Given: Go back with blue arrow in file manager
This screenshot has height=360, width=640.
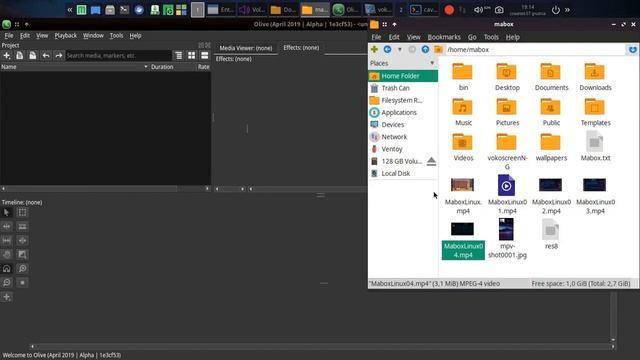Looking at the screenshot, I should click(x=387, y=49).
